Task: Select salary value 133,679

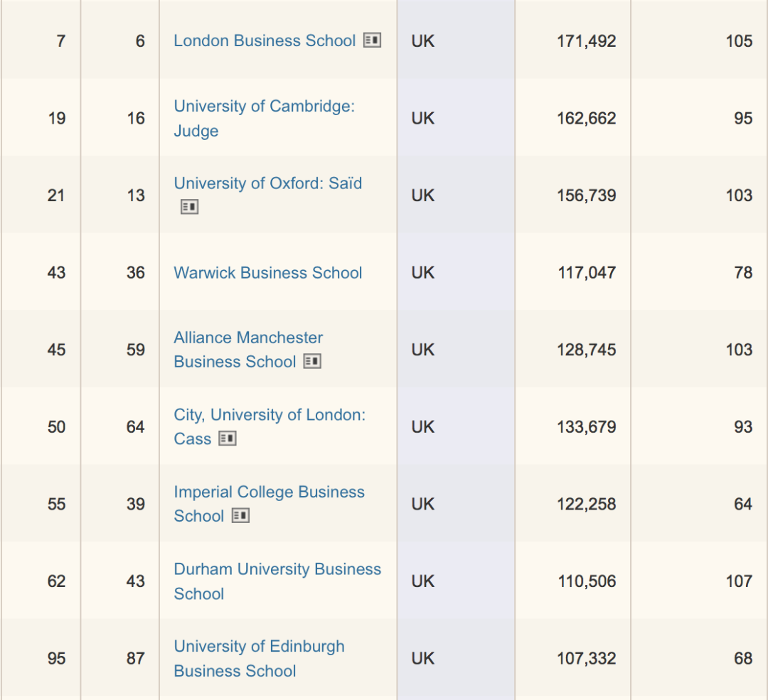Action: coord(586,427)
